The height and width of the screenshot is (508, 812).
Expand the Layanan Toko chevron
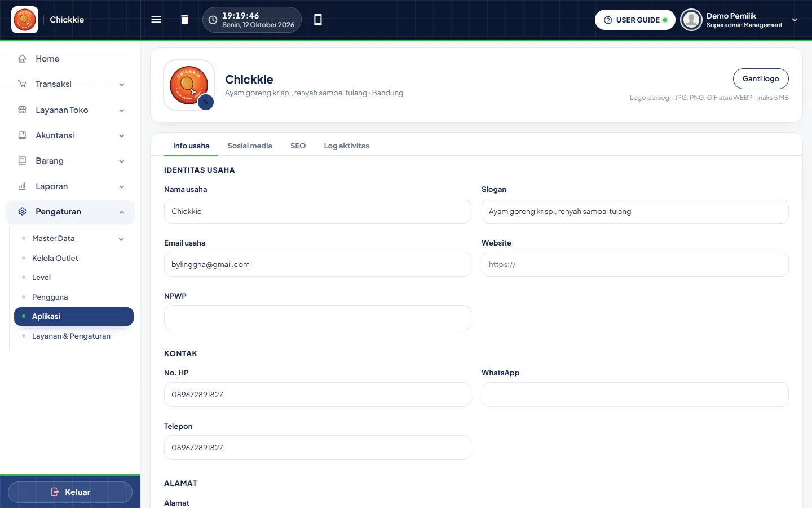pos(122,111)
